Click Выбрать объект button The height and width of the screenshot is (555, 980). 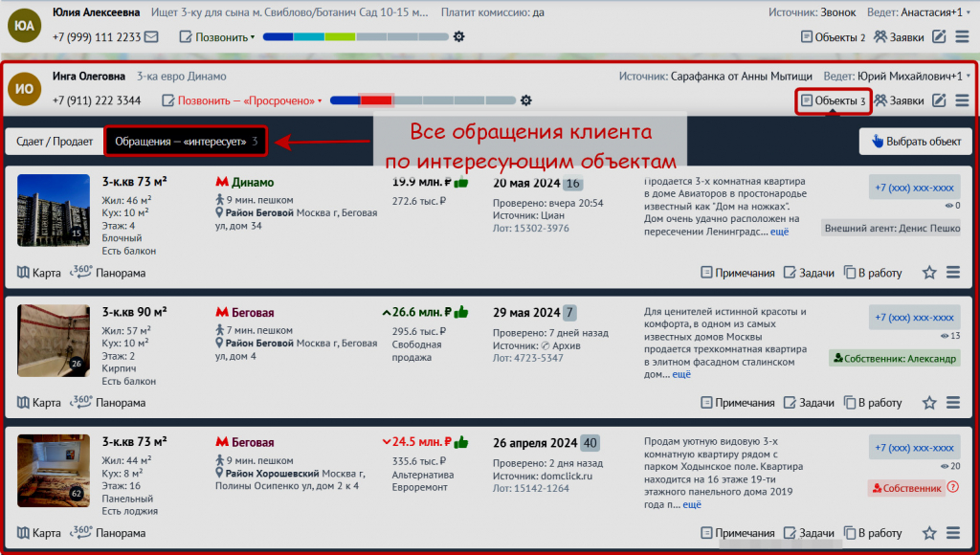(x=915, y=142)
